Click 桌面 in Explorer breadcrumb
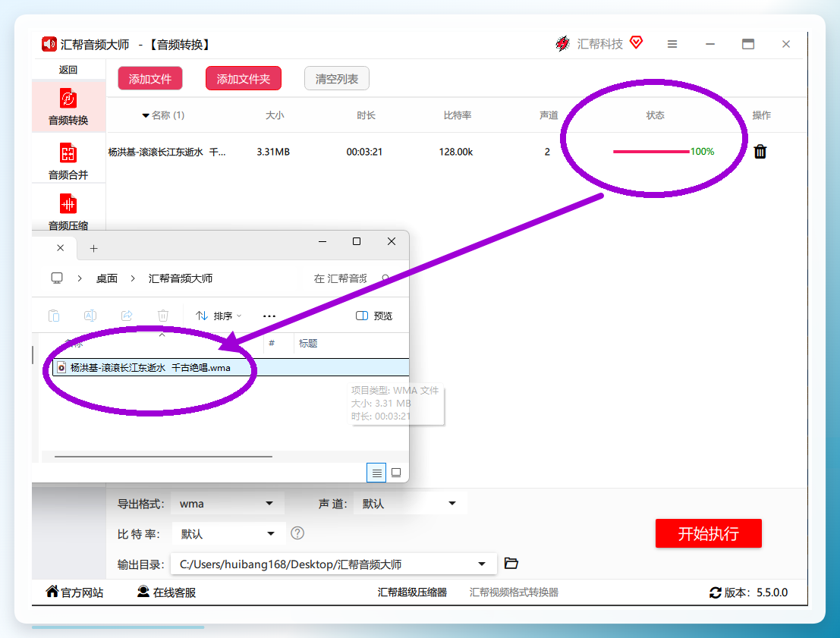Viewport: 840px width, 638px height. click(106, 278)
